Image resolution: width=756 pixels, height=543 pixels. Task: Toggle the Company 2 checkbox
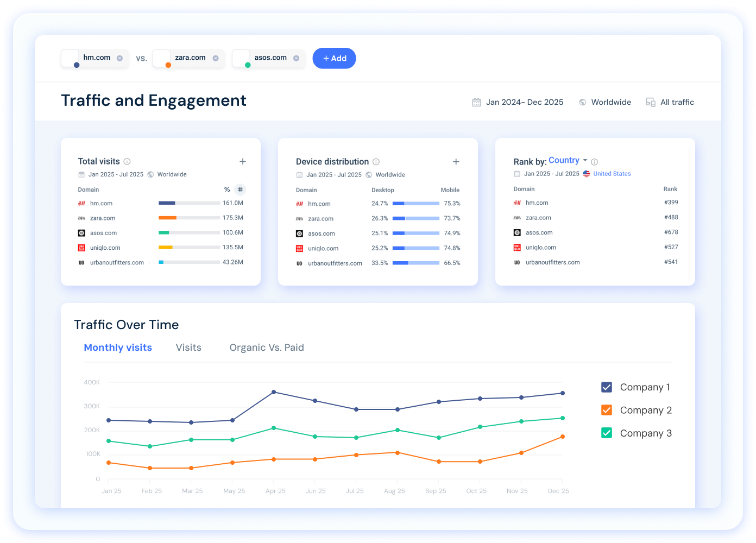(x=607, y=410)
